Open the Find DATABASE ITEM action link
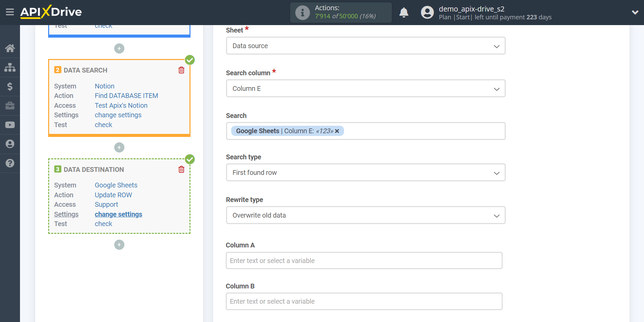Screen dimensions: 644x322 coord(126,96)
